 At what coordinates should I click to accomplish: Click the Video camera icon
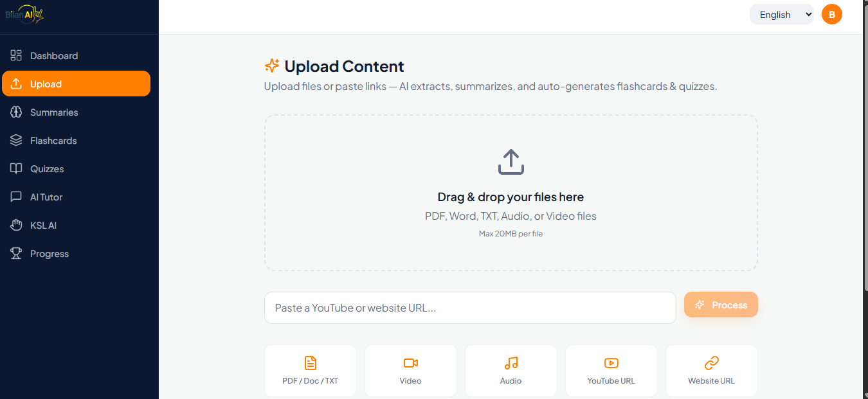coord(411,363)
